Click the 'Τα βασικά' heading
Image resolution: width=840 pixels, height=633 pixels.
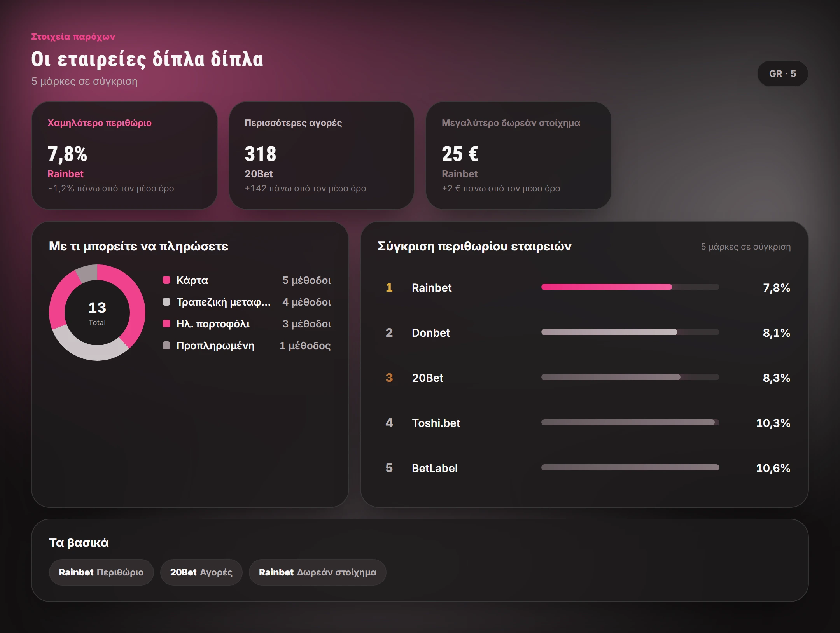pyautogui.click(x=79, y=542)
